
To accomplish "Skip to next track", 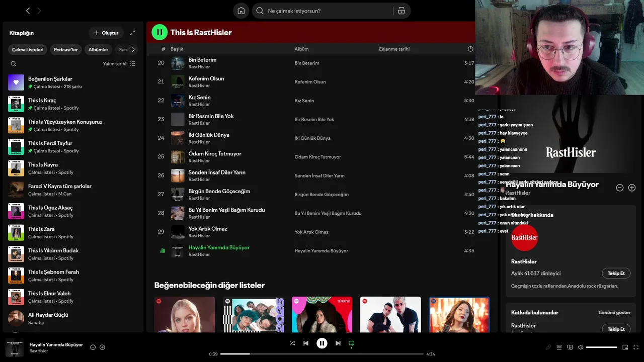I will coord(338,343).
